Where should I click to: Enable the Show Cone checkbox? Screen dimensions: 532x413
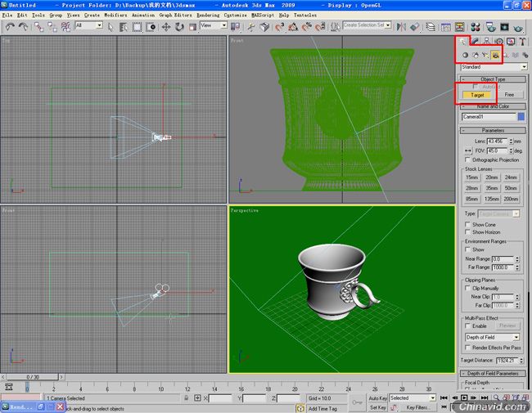[467, 224]
